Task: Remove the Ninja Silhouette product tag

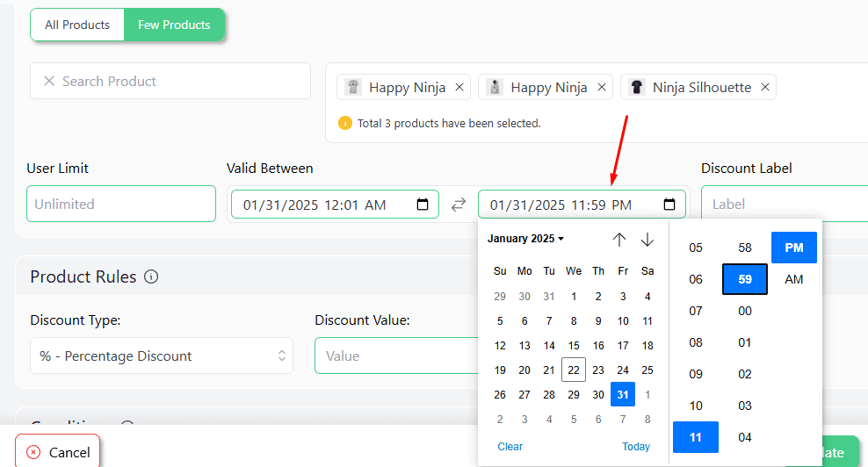Action: [764, 87]
